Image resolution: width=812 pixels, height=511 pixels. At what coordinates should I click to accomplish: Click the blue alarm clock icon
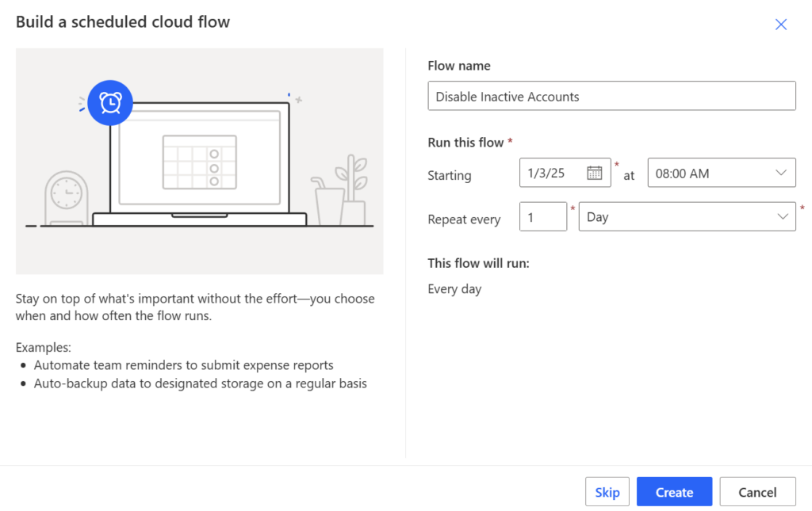110,103
